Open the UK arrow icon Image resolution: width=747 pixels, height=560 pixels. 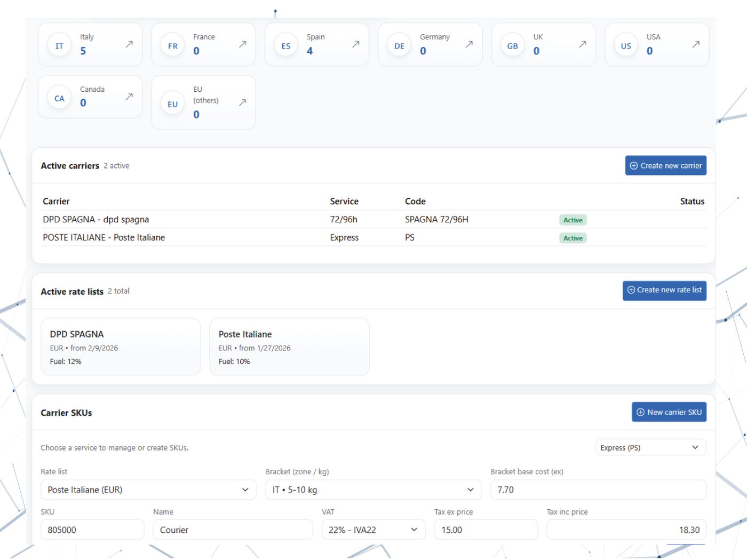point(583,44)
